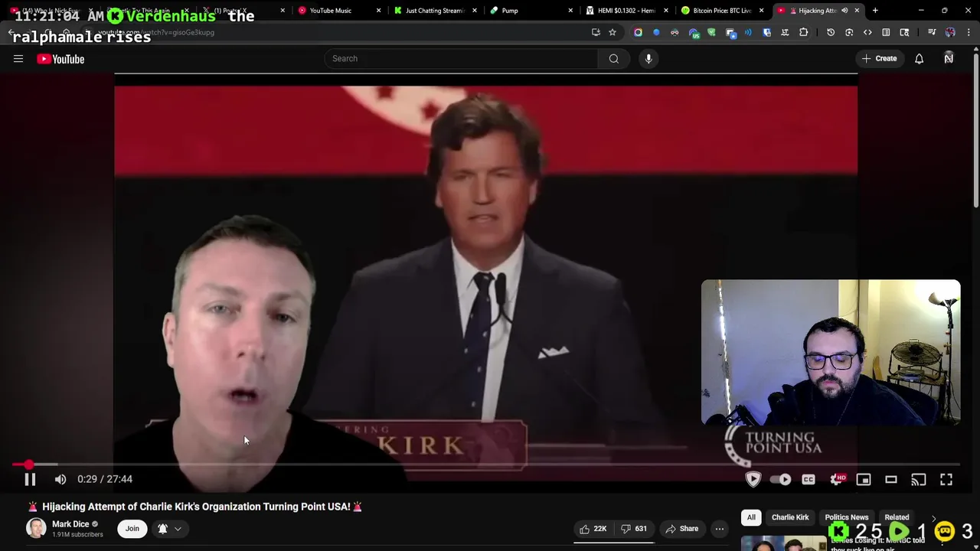Dislike the video
The image size is (980, 551).
tap(634, 529)
